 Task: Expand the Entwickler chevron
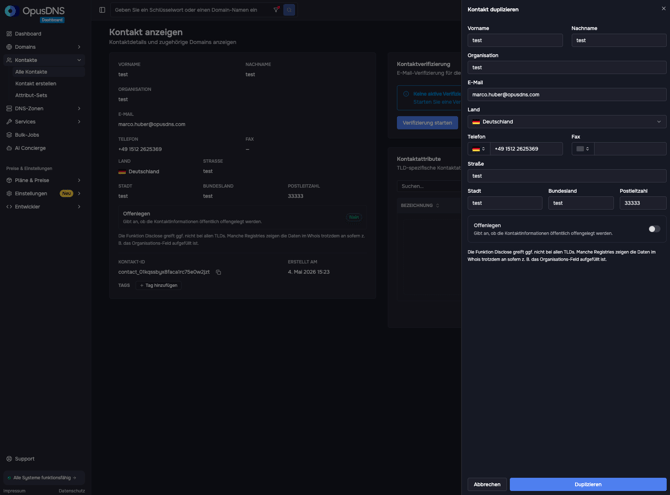pos(79,207)
